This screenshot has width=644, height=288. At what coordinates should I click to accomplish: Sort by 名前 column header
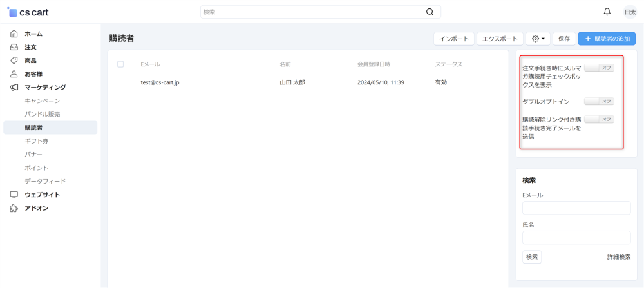click(x=286, y=64)
